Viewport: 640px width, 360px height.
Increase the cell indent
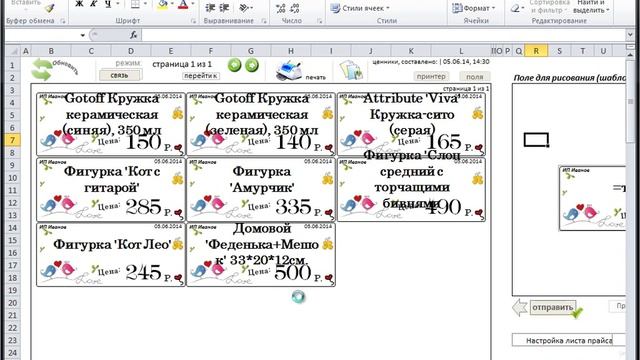point(224,8)
